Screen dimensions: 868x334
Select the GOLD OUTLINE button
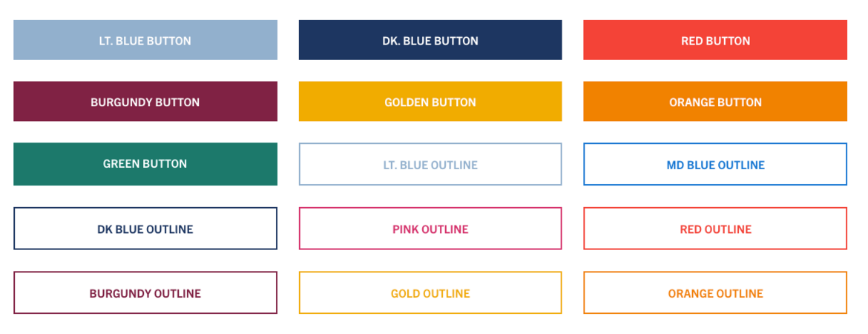coord(430,292)
